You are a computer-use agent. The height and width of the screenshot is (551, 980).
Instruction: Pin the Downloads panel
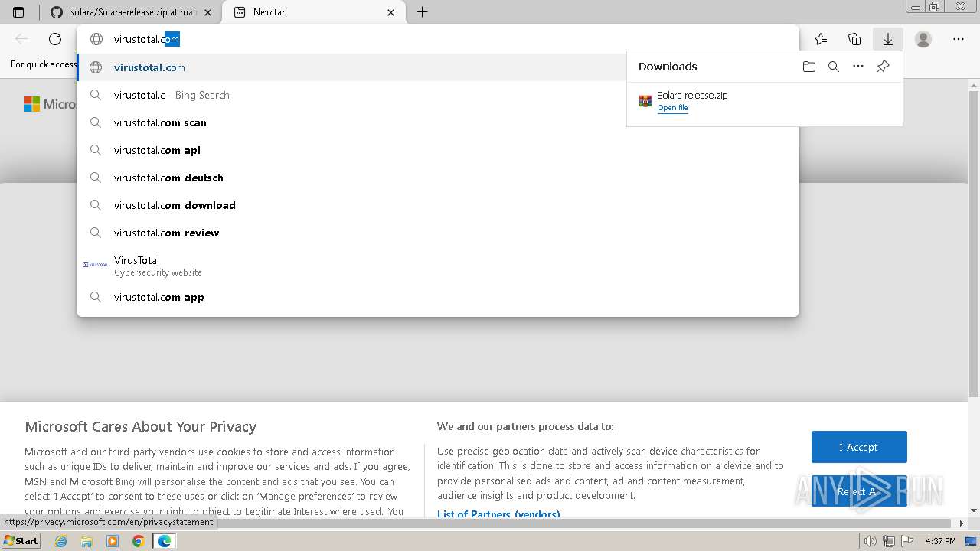(883, 67)
